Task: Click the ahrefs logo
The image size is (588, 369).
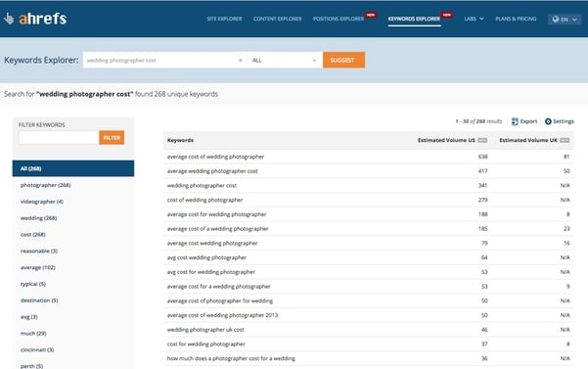Action: (35, 19)
